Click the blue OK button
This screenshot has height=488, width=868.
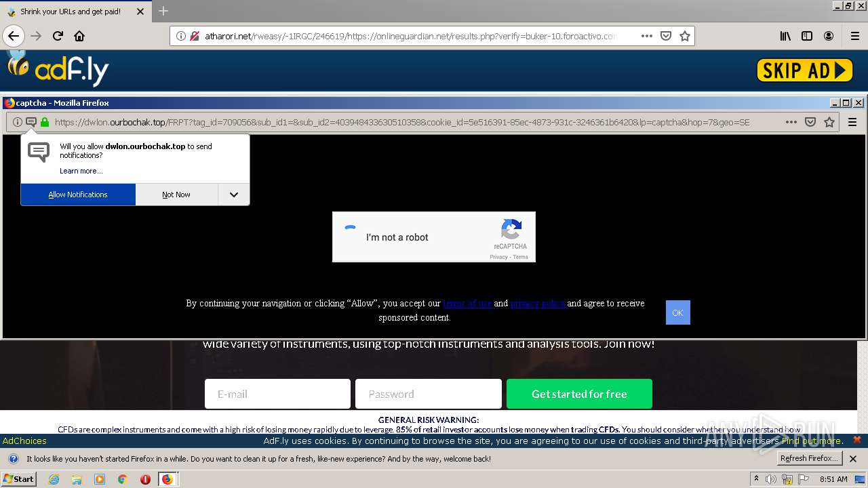click(677, 312)
